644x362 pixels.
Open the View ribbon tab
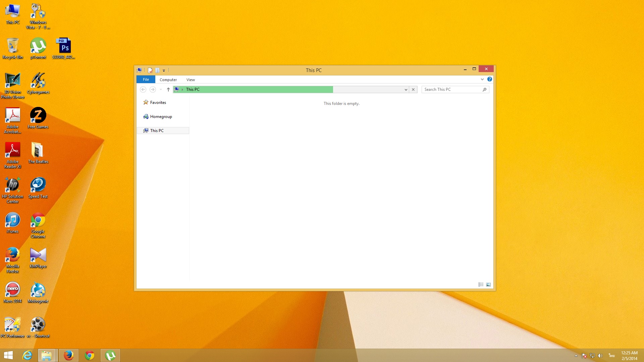(x=191, y=80)
